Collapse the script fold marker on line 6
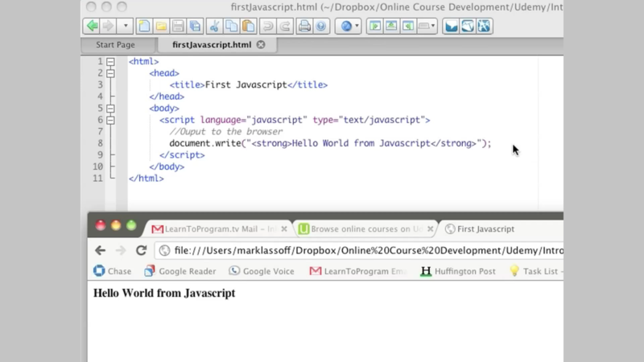The height and width of the screenshot is (362, 644). [110, 120]
